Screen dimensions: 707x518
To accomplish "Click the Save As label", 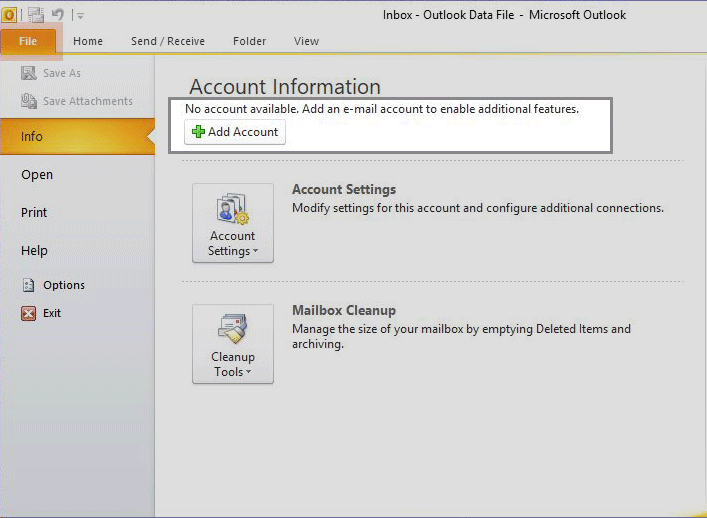I will click(x=62, y=73).
